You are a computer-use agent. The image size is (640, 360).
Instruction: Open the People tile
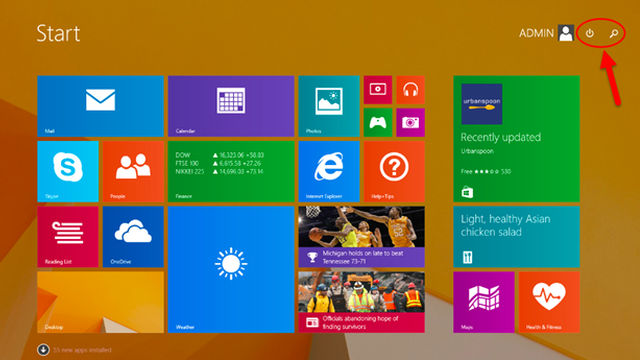coord(133,171)
